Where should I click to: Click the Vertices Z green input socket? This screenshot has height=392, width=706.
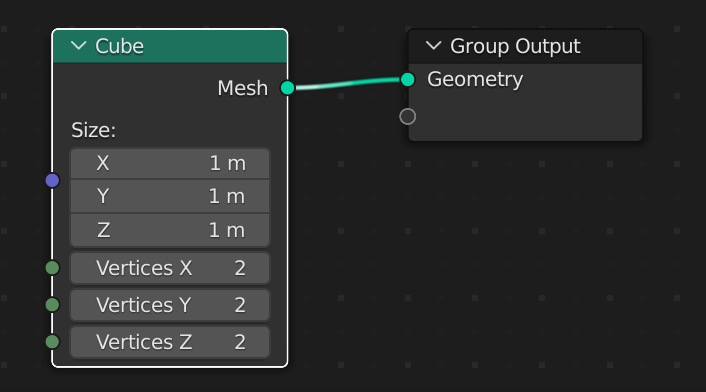click(x=52, y=342)
